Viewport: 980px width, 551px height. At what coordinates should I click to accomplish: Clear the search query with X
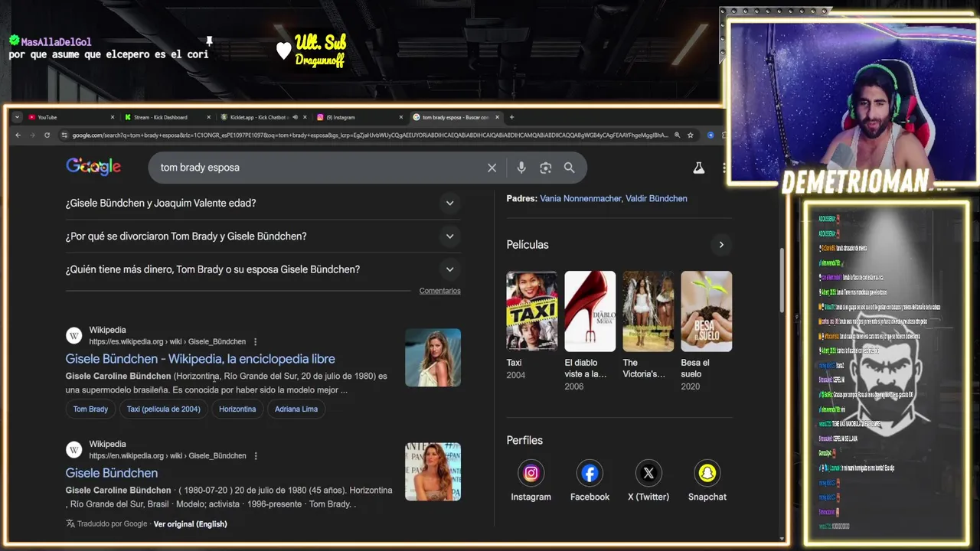coord(492,168)
